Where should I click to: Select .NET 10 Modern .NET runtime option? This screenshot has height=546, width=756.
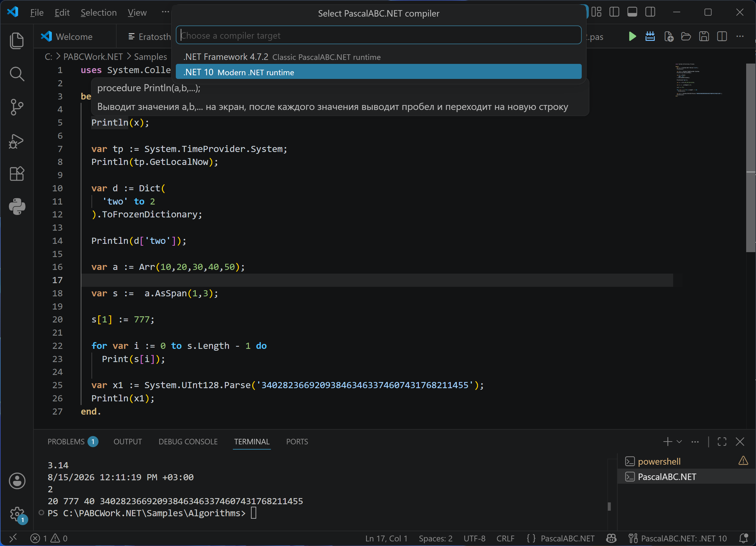(x=378, y=72)
